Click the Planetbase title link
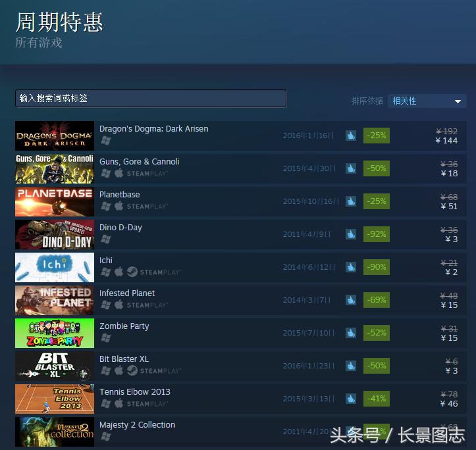Image resolution: width=476 pixels, height=450 pixels. click(120, 195)
